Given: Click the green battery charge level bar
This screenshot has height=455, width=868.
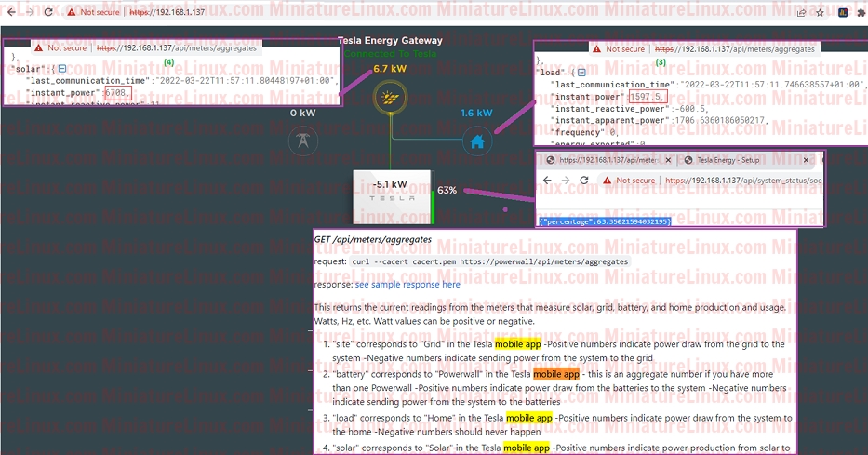Looking at the screenshot, I should pyautogui.click(x=433, y=207).
